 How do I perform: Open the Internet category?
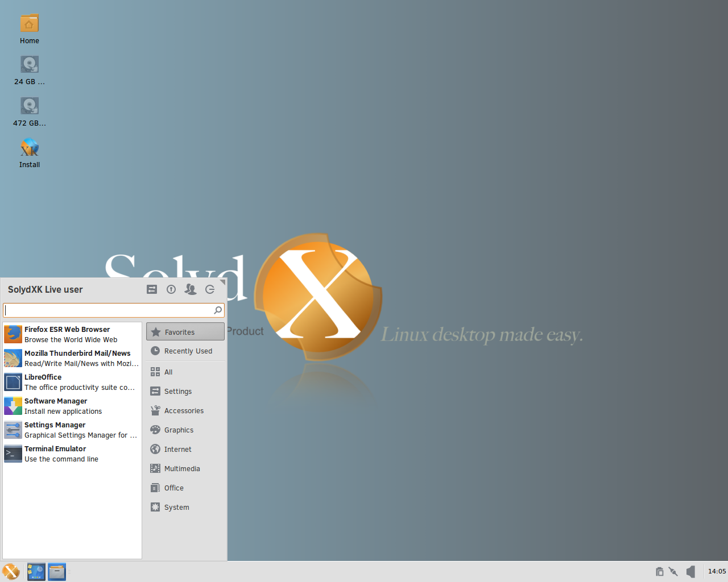click(x=185, y=450)
